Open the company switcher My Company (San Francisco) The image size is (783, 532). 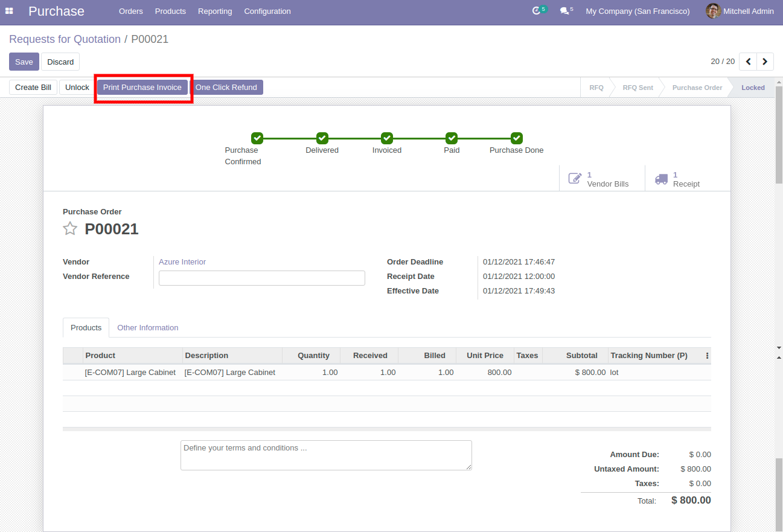pos(638,11)
